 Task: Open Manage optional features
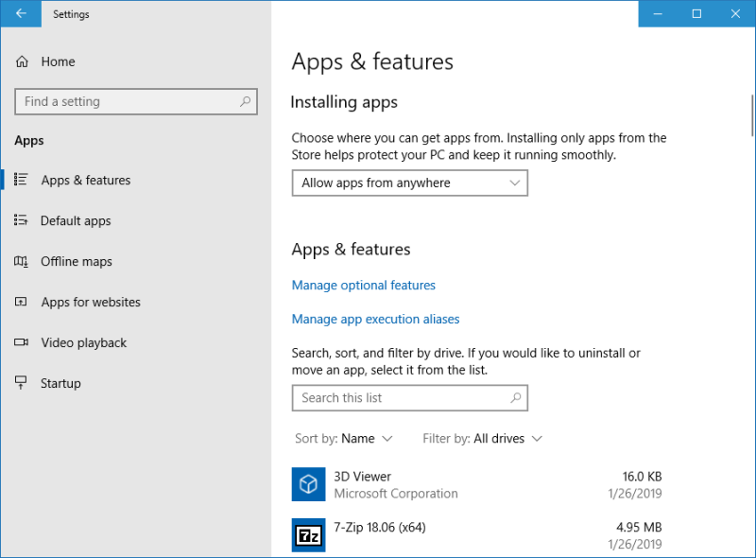363,285
